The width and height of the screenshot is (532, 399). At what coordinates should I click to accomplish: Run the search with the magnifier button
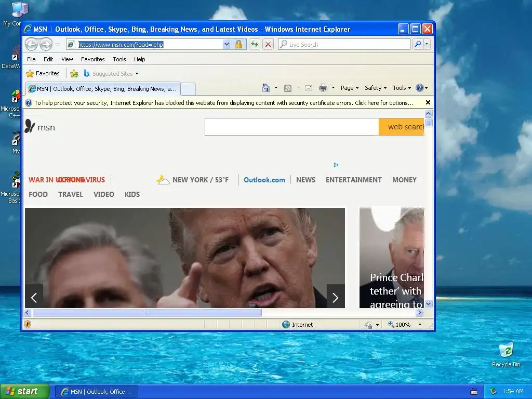coord(418,45)
